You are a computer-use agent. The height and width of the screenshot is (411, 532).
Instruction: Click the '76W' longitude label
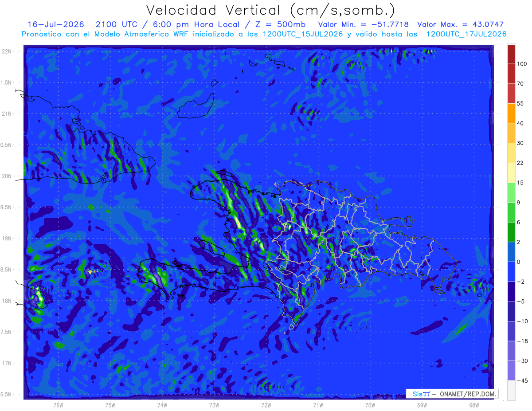pyautogui.click(x=58, y=405)
